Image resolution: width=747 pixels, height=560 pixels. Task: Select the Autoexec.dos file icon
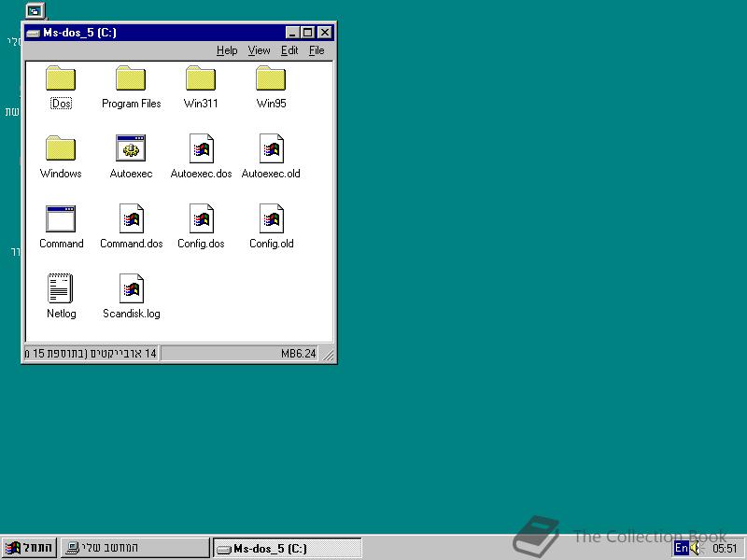click(x=201, y=148)
